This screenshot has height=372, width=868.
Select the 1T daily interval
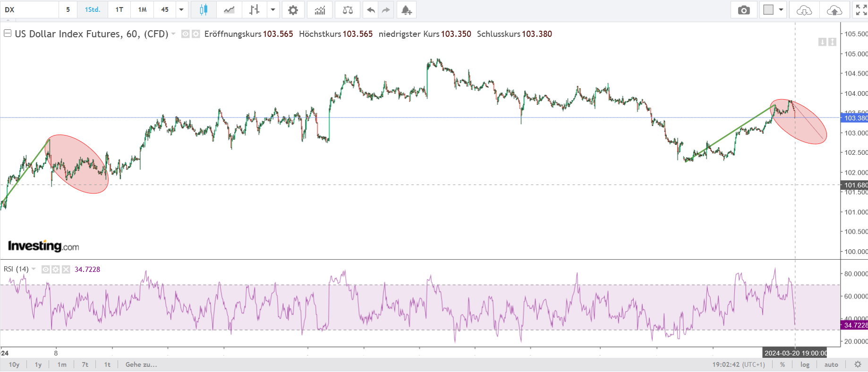pyautogui.click(x=119, y=10)
